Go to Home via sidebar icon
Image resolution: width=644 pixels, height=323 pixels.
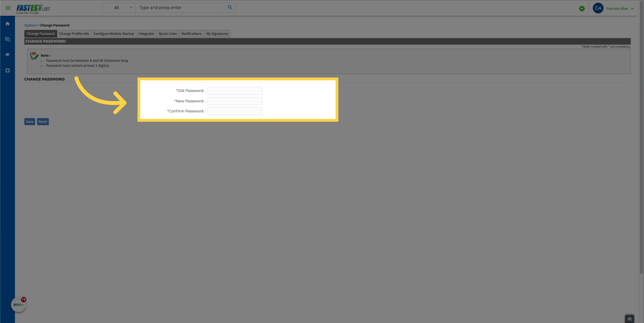point(7,24)
